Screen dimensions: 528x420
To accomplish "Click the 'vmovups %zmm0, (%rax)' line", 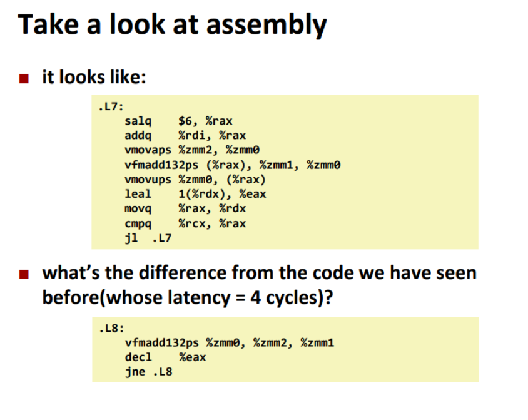I will (195, 180).
